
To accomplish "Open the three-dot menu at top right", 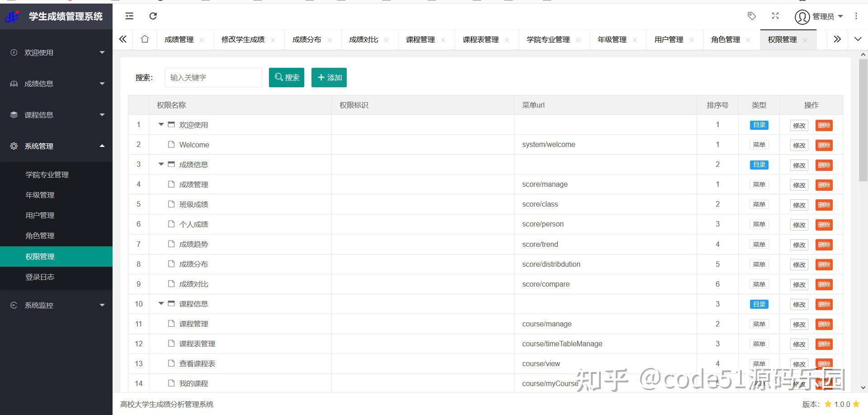I will 856,16.
